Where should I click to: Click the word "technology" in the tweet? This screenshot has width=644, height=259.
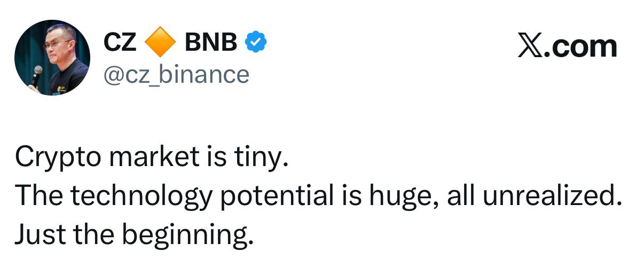[142, 197]
